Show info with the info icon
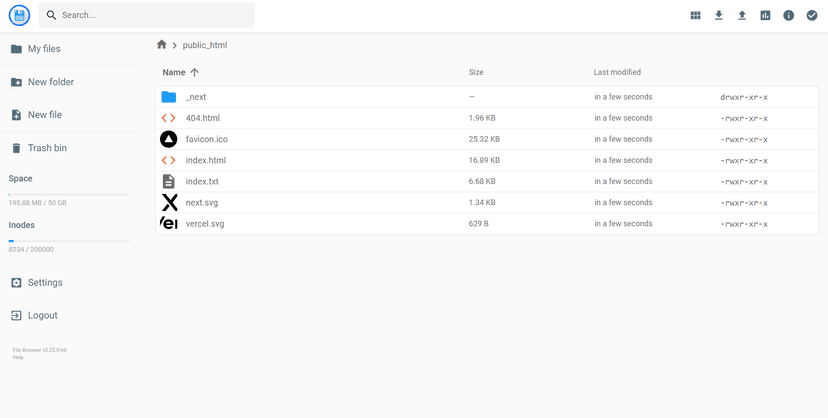828x418 pixels. tap(788, 15)
